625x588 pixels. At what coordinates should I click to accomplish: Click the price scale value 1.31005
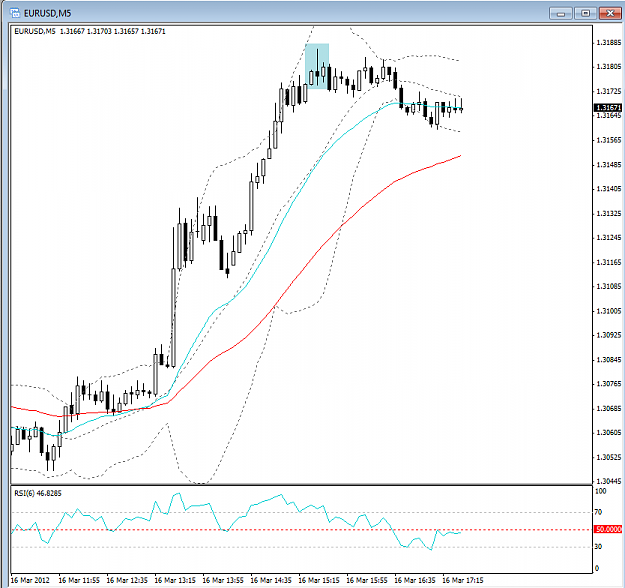pyautogui.click(x=609, y=311)
